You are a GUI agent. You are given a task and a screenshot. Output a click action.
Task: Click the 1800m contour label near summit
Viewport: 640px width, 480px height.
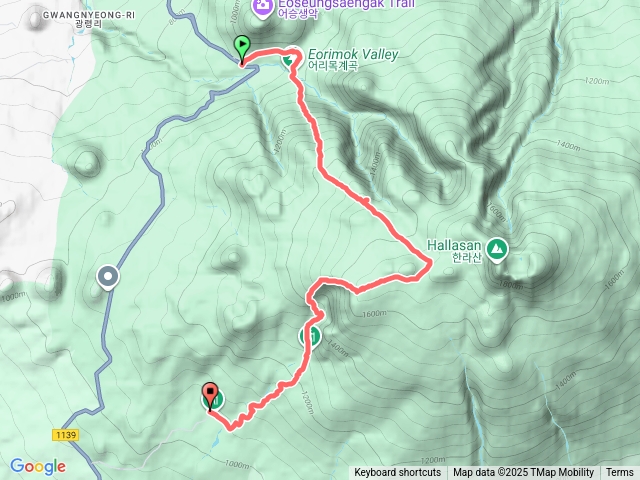point(510,284)
